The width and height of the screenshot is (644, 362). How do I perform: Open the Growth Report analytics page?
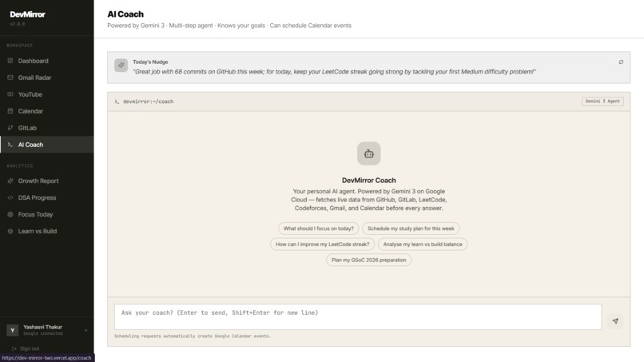tap(47, 181)
